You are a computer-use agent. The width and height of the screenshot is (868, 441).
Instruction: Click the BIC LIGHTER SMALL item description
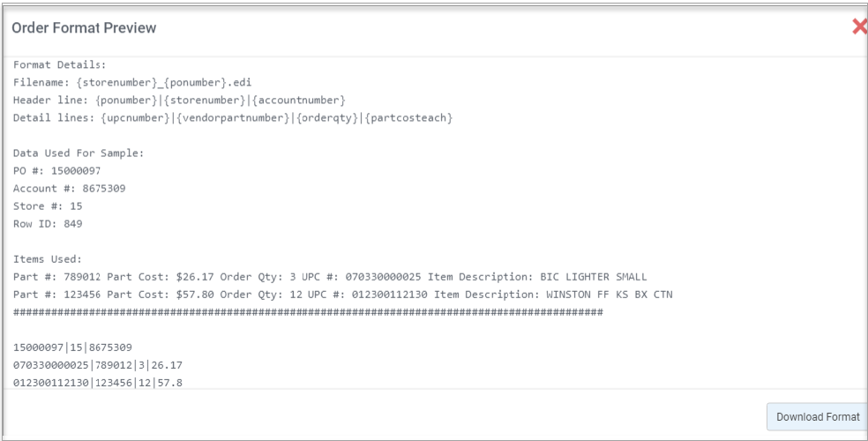pyautogui.click(x=594, y=277)
